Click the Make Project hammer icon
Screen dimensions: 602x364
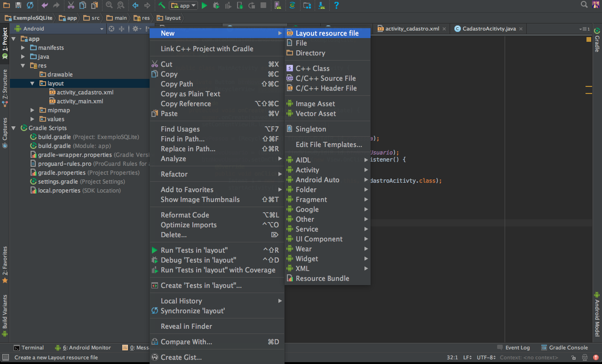point(162,6)
